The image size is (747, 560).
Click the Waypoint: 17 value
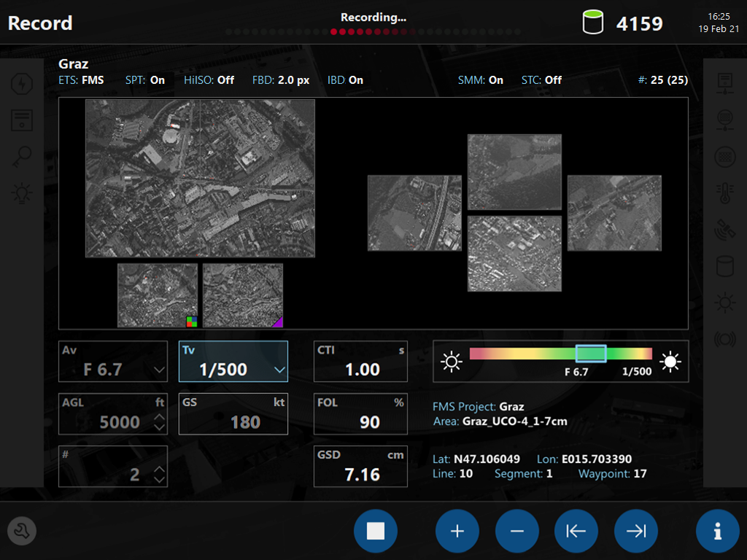click(613, 474)
